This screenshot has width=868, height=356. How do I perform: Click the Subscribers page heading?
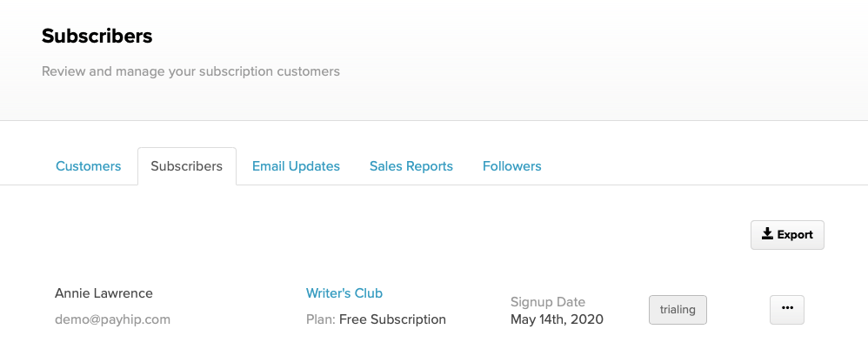(x=97, y=36)
